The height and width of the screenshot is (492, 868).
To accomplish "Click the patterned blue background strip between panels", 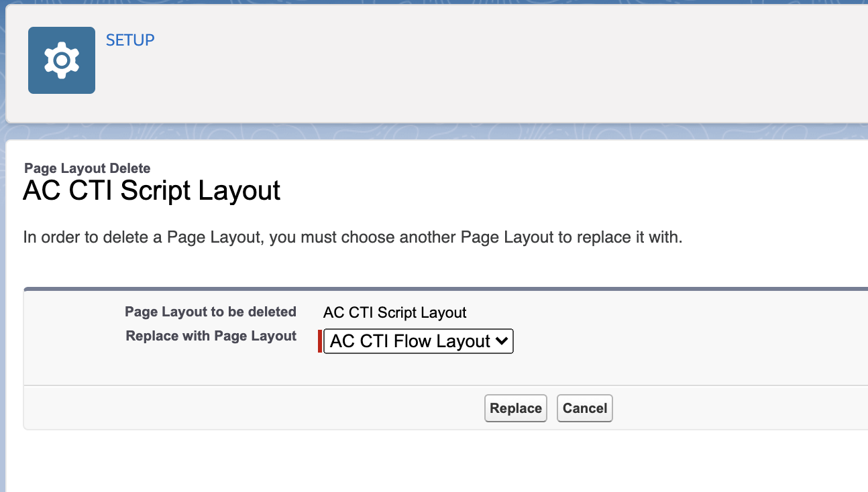I will (436, 131).
